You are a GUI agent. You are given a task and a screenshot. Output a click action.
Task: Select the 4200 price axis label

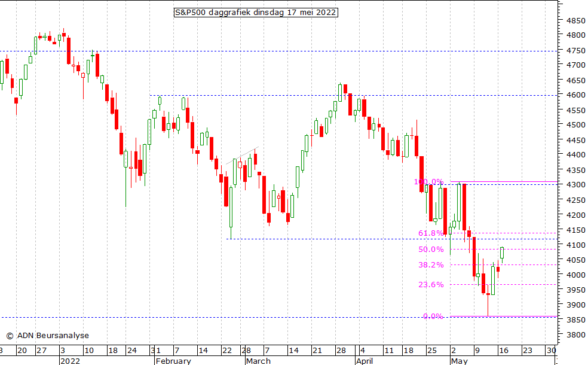[575, 215]
